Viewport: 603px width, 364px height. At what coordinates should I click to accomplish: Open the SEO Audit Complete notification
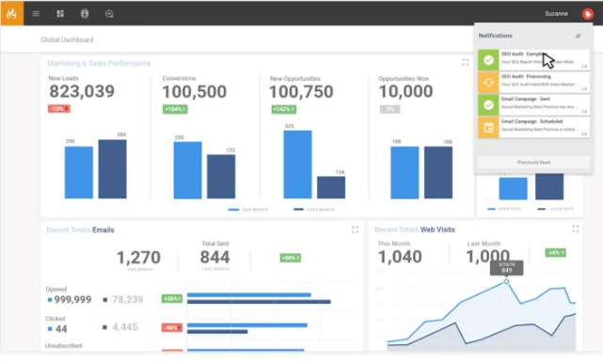click(533, 59)
